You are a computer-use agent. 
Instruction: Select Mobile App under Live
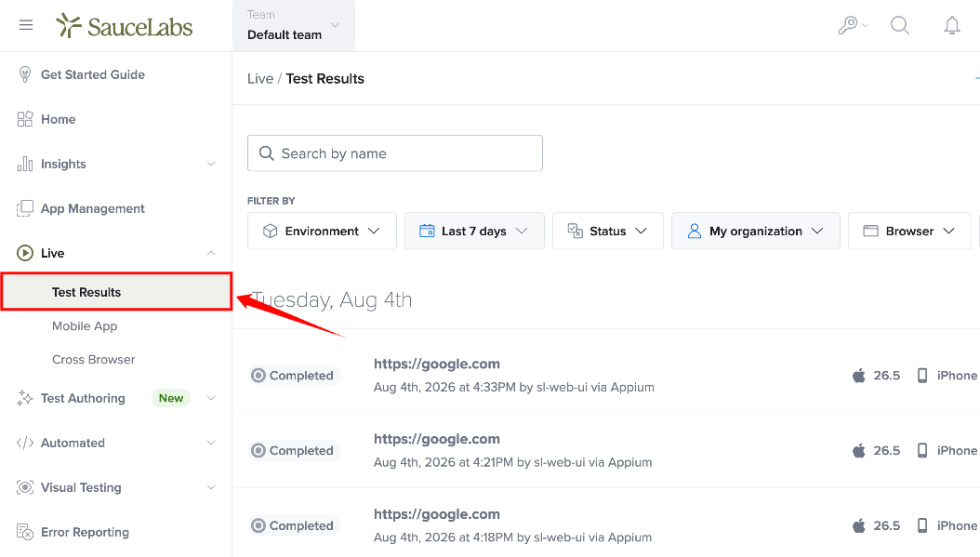point(85,325)
